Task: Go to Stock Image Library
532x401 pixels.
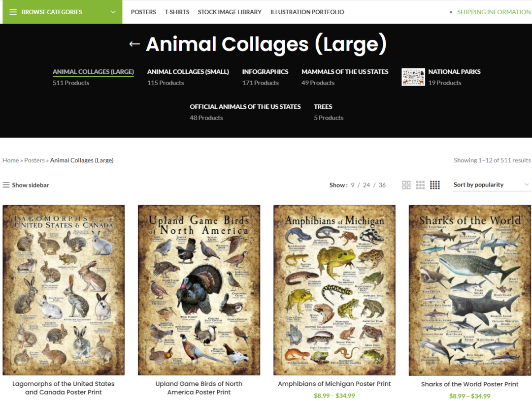Action: tap(230, 12)
